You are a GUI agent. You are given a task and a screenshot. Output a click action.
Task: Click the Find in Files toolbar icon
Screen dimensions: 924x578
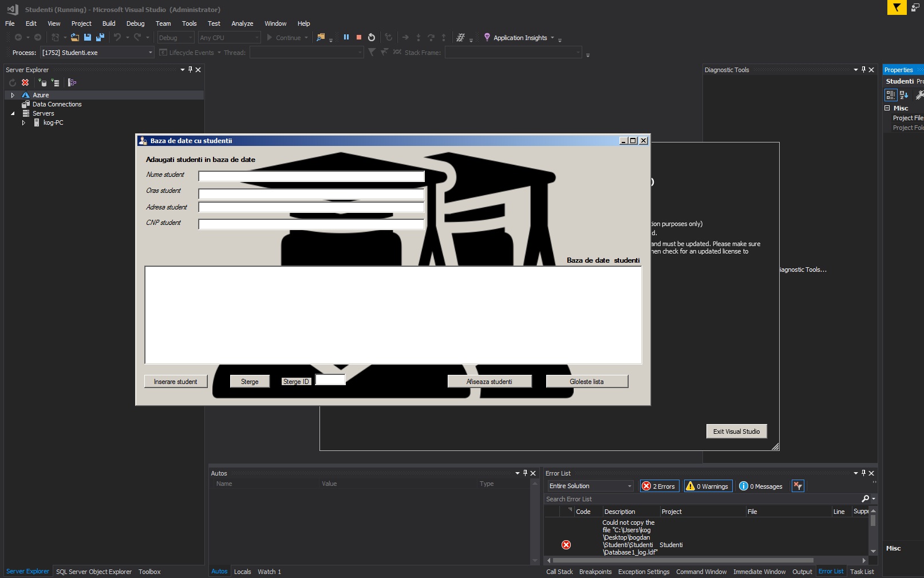321,37
